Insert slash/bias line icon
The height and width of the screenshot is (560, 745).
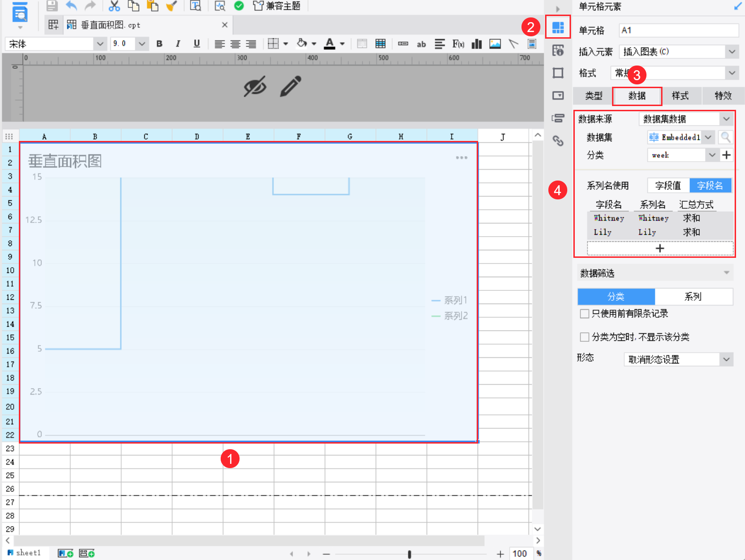coord(513,44)
